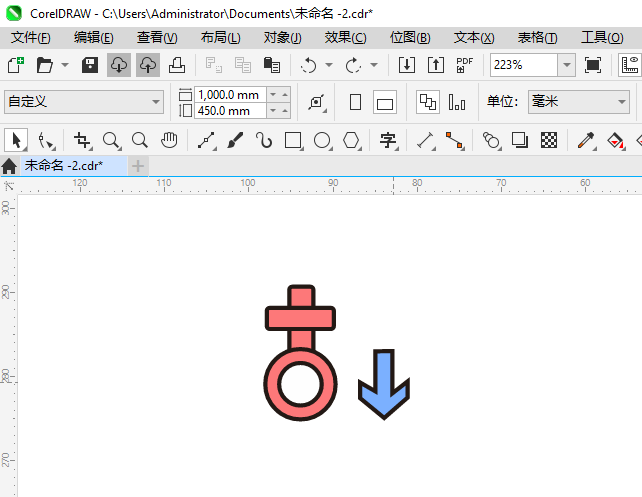Select the Parallel Dimension tool

(x=425, y=140)
